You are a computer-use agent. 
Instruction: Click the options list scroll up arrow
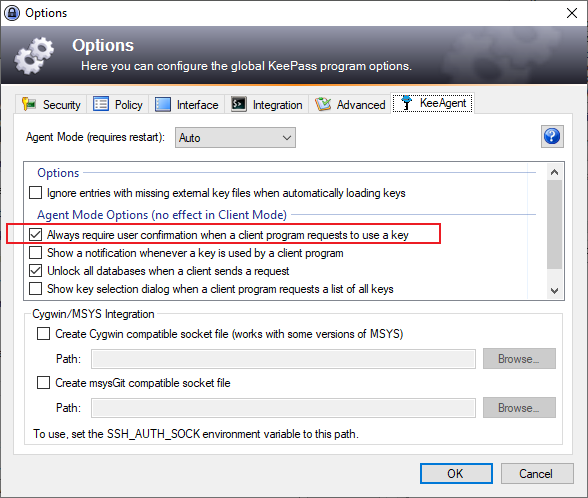coord(555,172)
